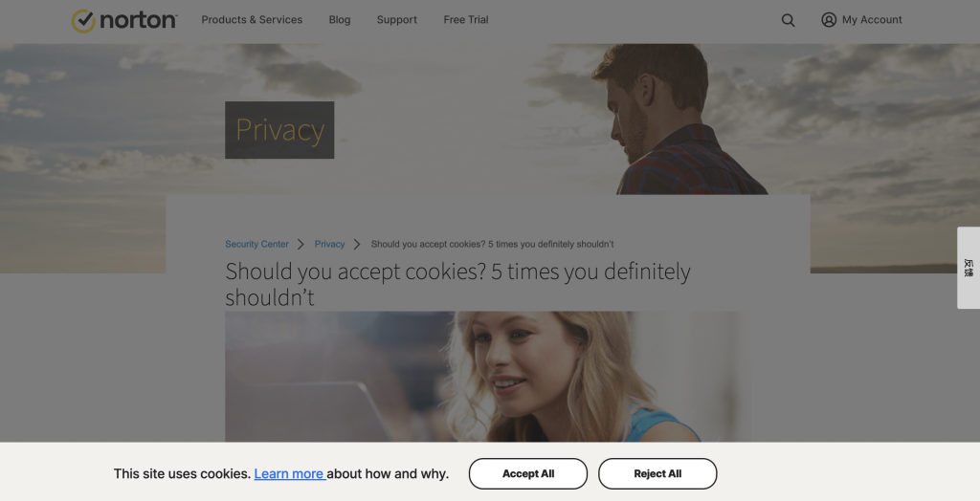Go to the Blog menu item

[x=340, y=20]
